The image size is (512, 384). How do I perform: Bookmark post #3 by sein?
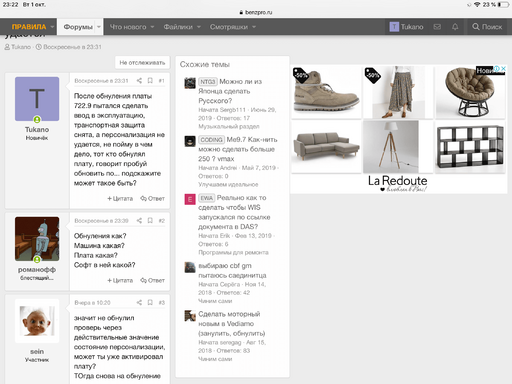coord(150,302)
